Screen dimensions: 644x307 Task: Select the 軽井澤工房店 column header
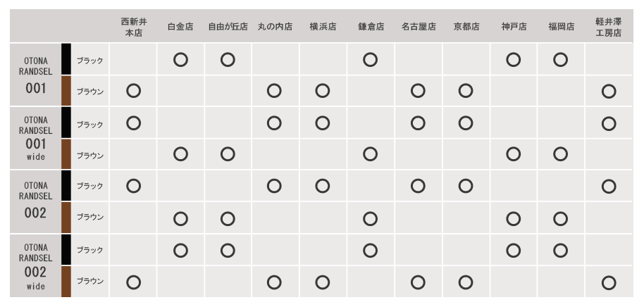tap(609, 27)
